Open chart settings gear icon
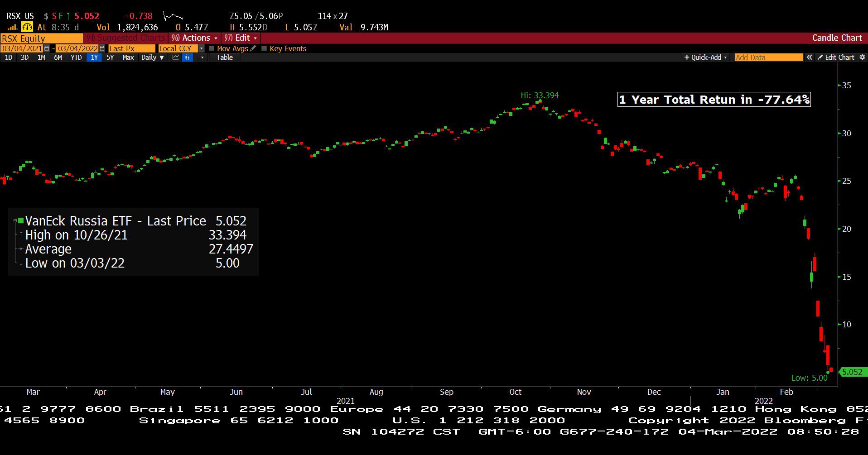 862,57
